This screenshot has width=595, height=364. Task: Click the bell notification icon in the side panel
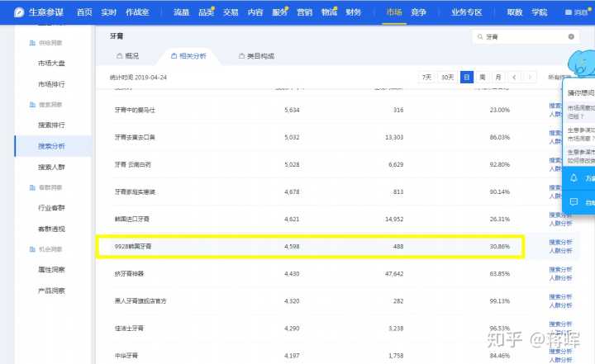pyautogui.click(x=574, y=177)
